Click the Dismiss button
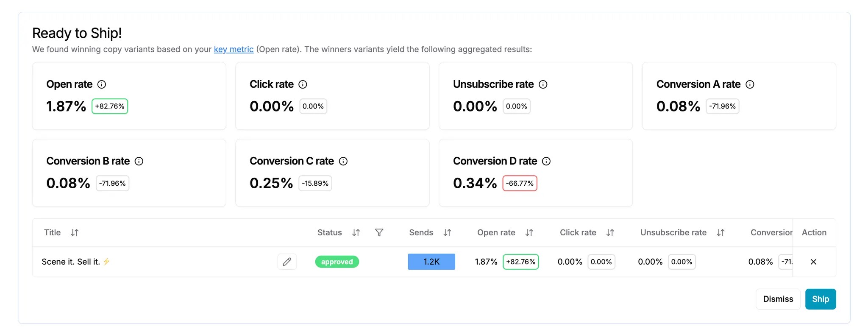The image size is (868, 335). pos(778,299)
